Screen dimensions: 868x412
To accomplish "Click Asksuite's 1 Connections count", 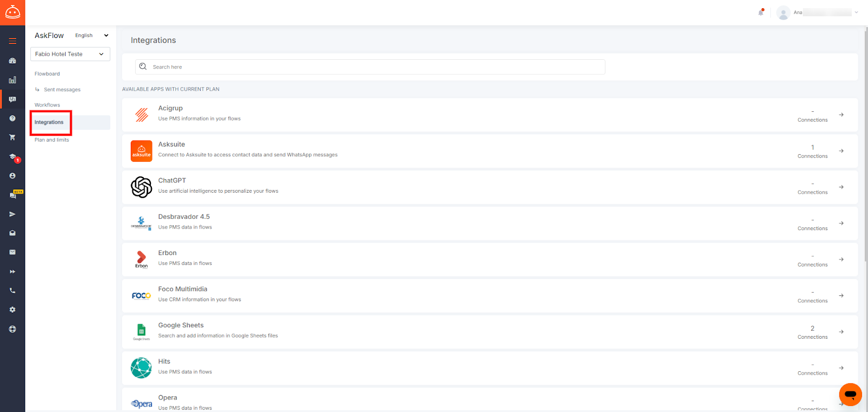I will (812, 151).
